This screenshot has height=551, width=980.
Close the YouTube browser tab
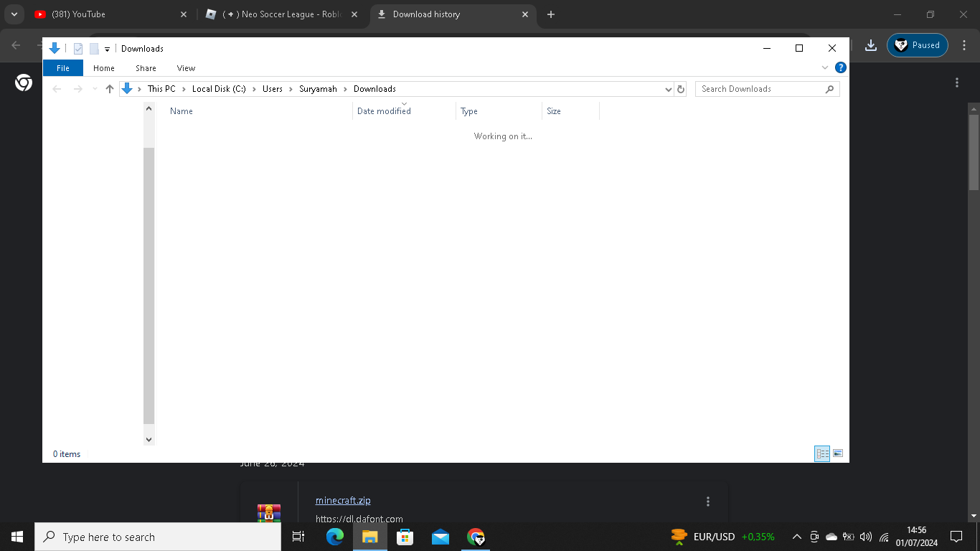[x=184, y=14]
